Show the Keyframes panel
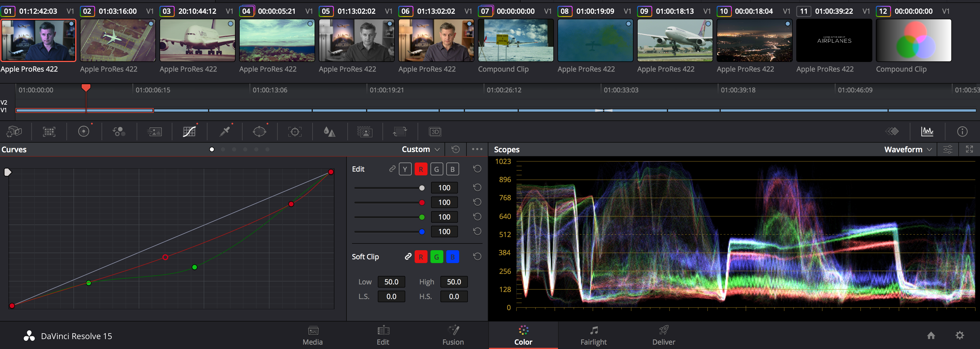980x349 pixels. (x=892, y=132)
